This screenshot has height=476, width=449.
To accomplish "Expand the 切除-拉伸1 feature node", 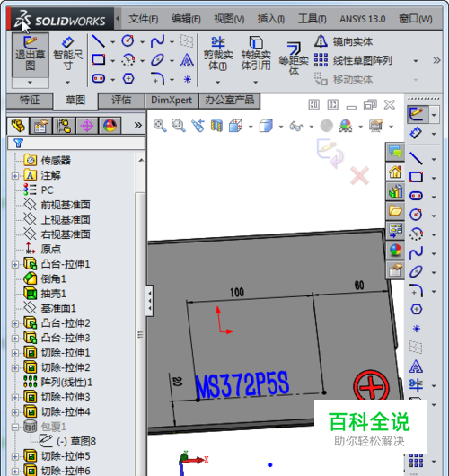I will (x=15, y=353).
